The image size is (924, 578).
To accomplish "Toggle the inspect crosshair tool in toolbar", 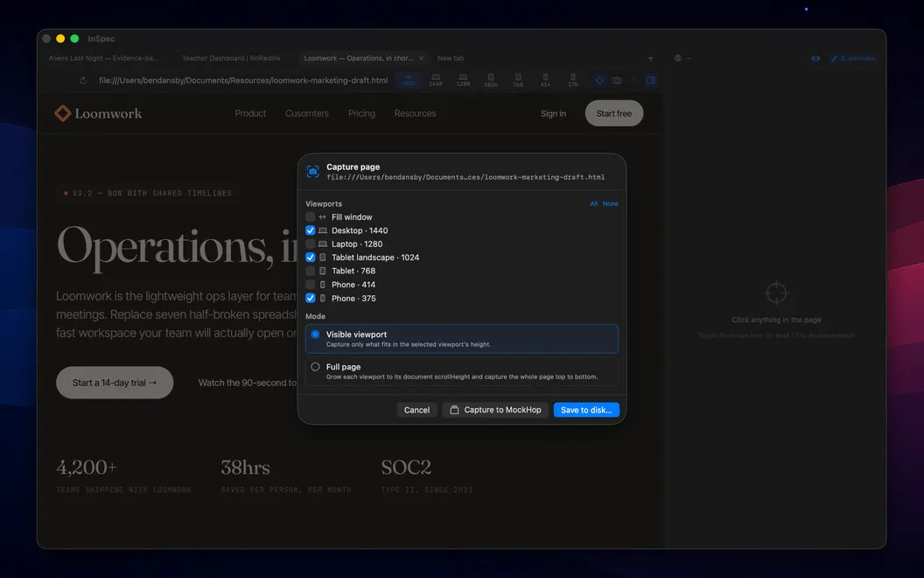I will [x=599, y=81].
